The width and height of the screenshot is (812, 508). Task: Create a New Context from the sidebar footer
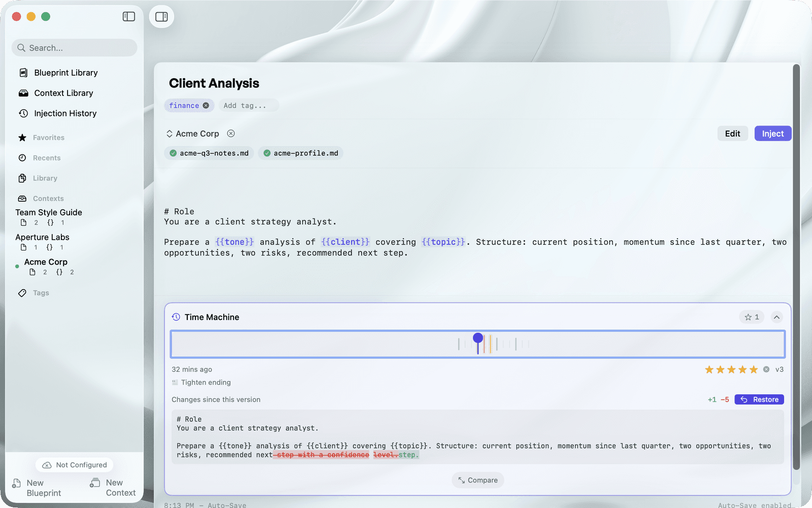pyautogui.click(x=113, y=488)
